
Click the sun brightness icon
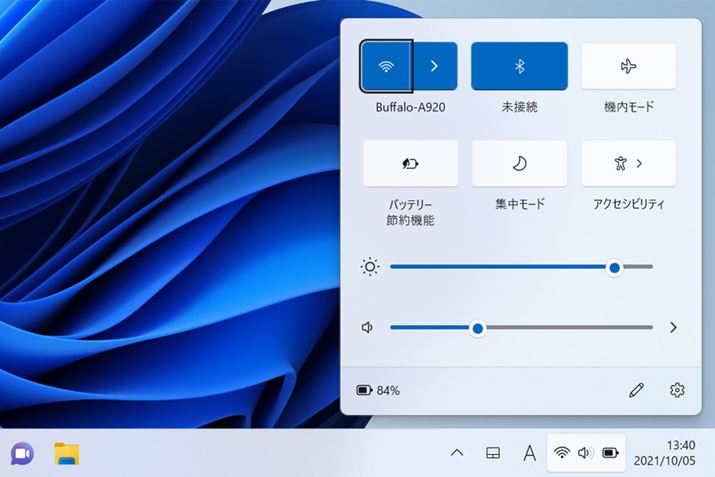point(370,267)
